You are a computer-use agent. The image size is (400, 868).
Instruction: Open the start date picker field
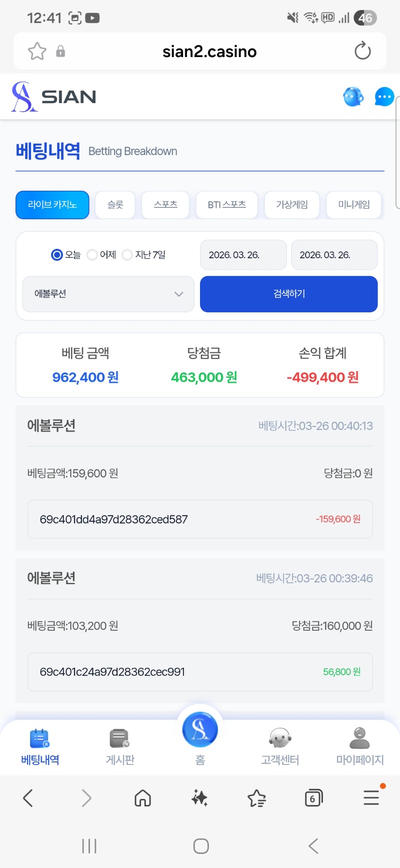coord(243,255)
